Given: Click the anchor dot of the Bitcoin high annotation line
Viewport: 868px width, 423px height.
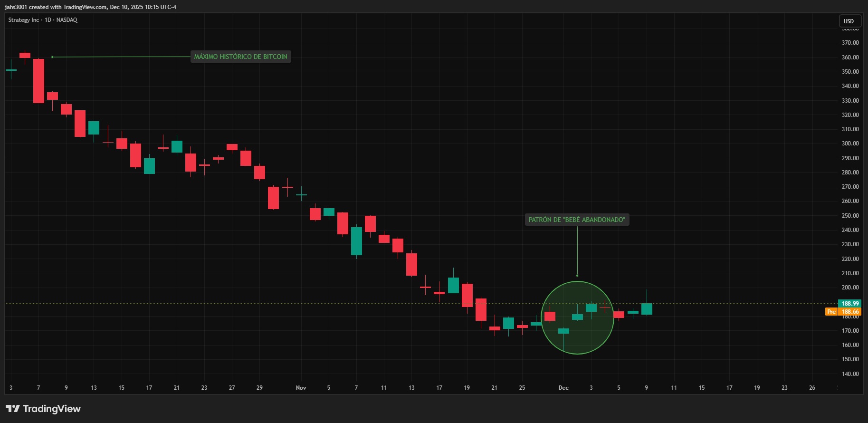Looking at the screenshot, I should pos(52,57).
